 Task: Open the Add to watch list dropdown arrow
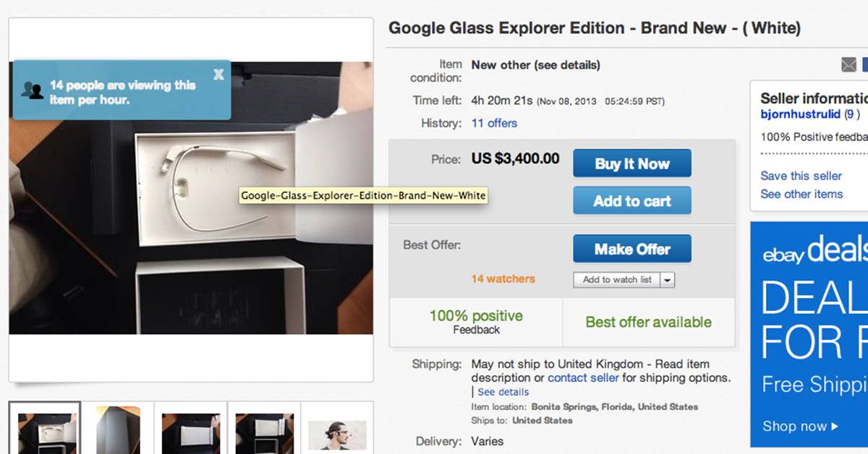pos(667,280)
